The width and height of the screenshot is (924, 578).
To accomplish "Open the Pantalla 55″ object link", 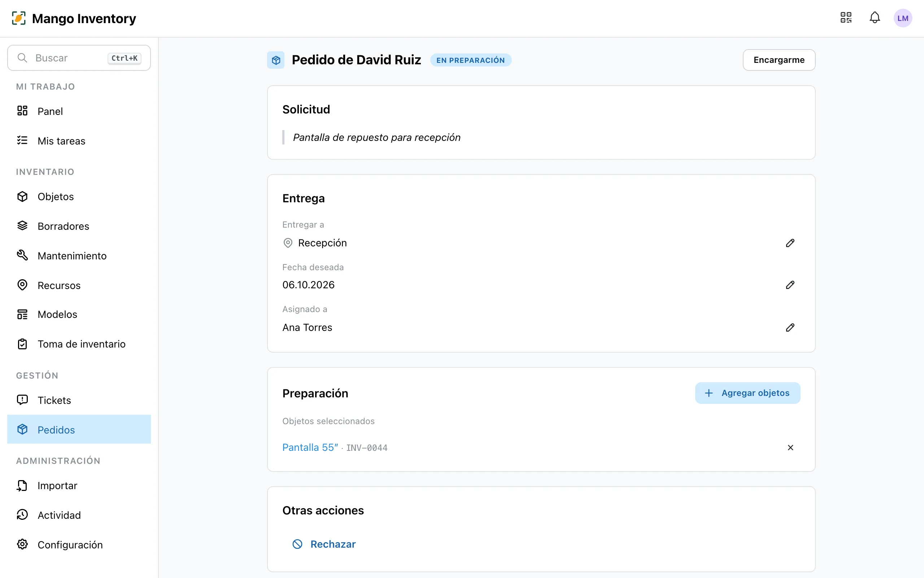I will [310, 447].
